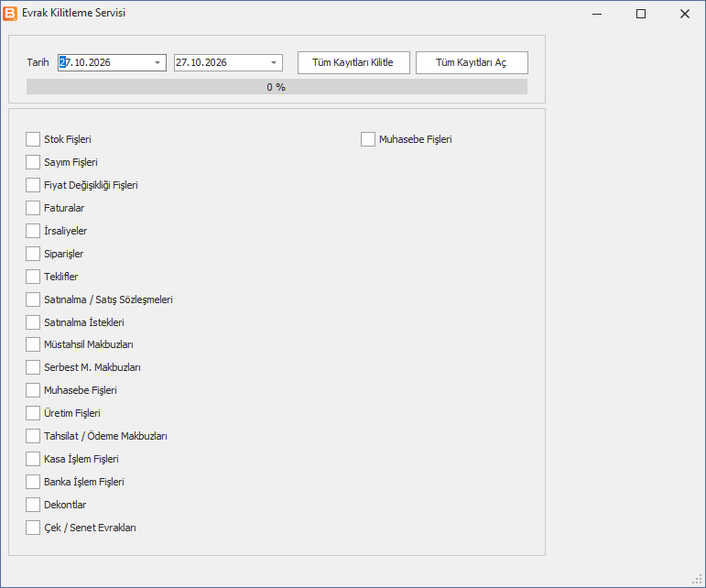Open the start date dropdown arrow
This screenshot has height=588, width=706.
[157, 62]
